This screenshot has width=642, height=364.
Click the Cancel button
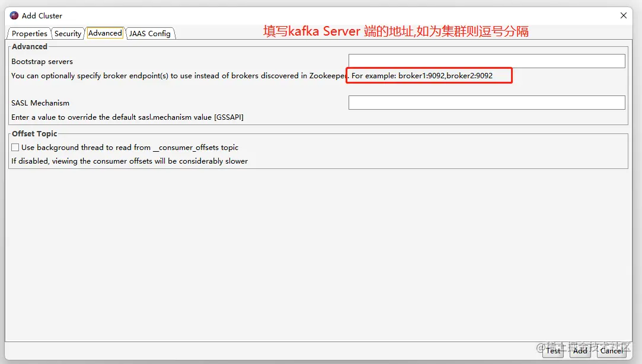611,350
